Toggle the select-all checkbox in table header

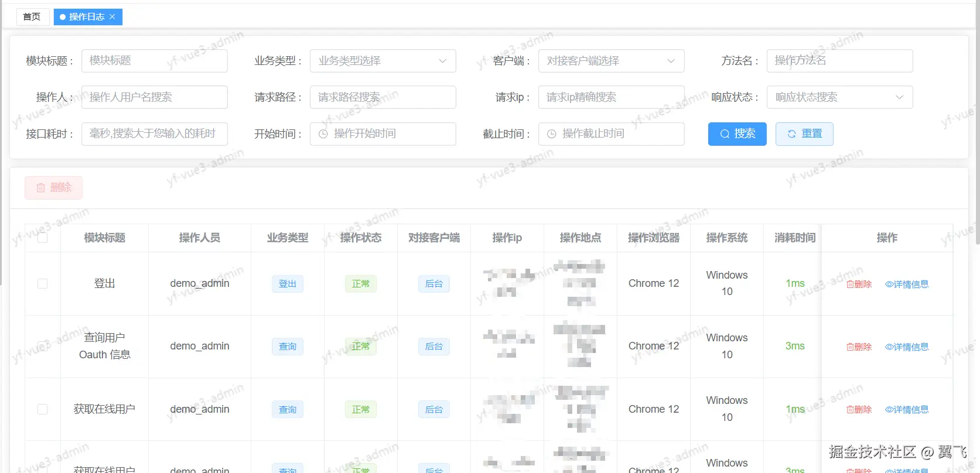pyautogui.click(x=43, y=238)
